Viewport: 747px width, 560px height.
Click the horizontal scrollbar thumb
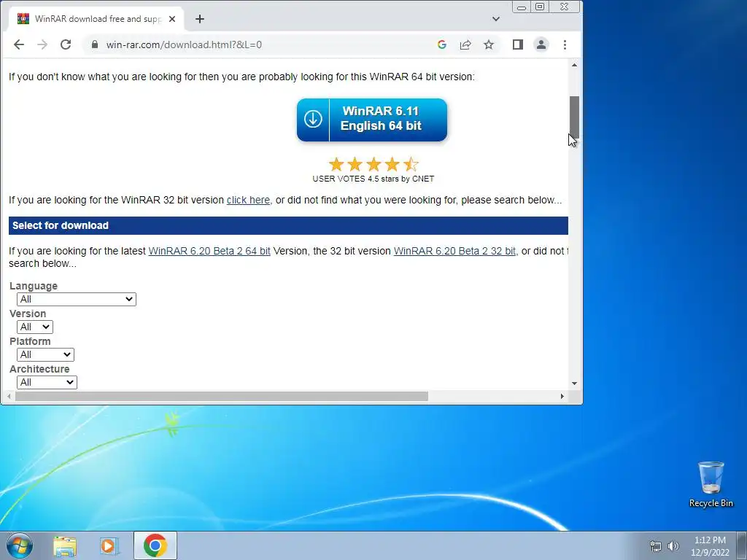tap(222, 396)
